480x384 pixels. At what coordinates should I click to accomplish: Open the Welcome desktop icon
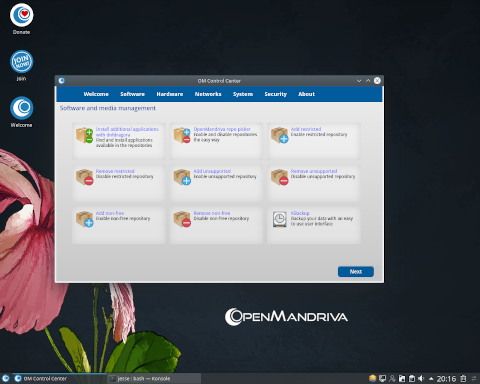point(21,108)
